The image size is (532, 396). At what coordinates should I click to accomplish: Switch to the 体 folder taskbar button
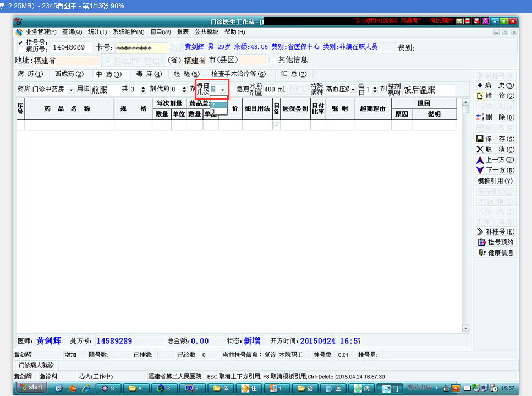[221, 388]
